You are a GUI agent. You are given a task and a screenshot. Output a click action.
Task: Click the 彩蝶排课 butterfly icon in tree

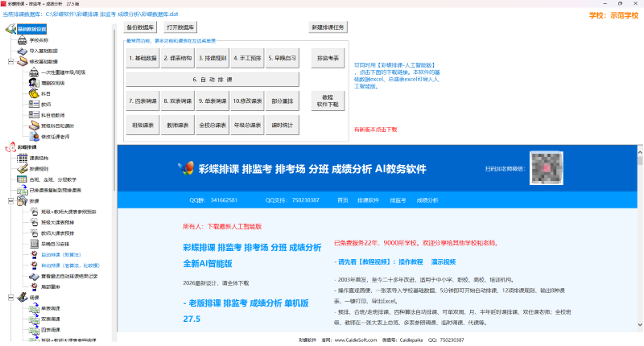pyautogui.click(x=10, y=147)
